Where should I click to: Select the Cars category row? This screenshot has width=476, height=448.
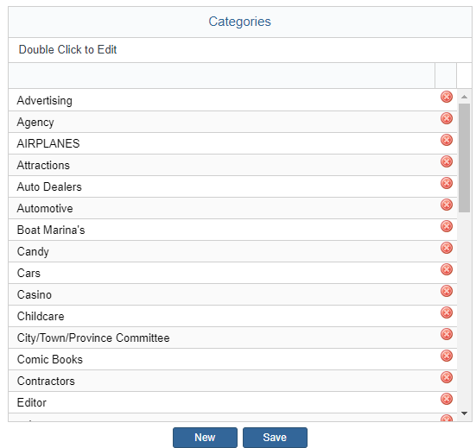232,273
